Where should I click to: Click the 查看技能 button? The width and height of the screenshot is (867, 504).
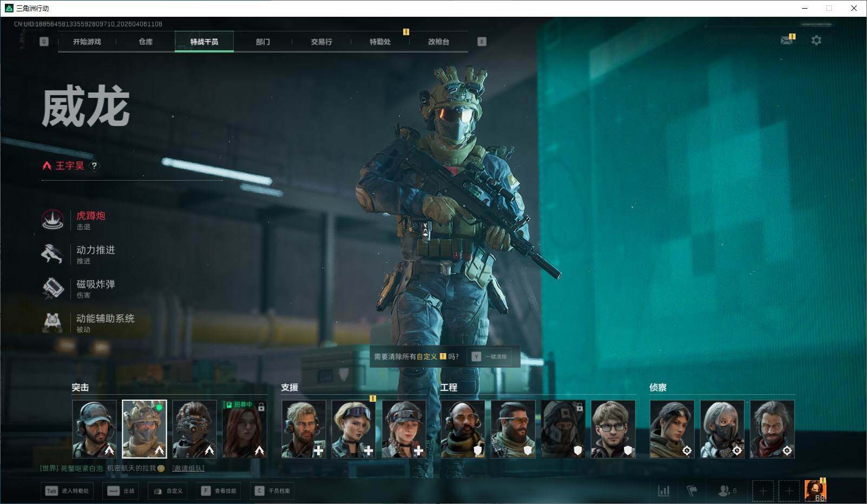click(219, 490)
